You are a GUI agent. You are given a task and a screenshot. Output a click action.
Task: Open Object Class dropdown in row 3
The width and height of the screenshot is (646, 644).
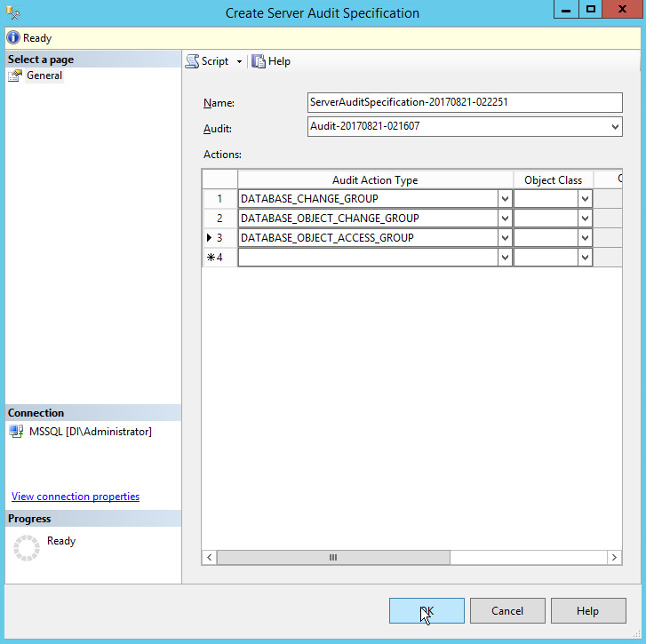pyautogui.click(x=585, y=238)
